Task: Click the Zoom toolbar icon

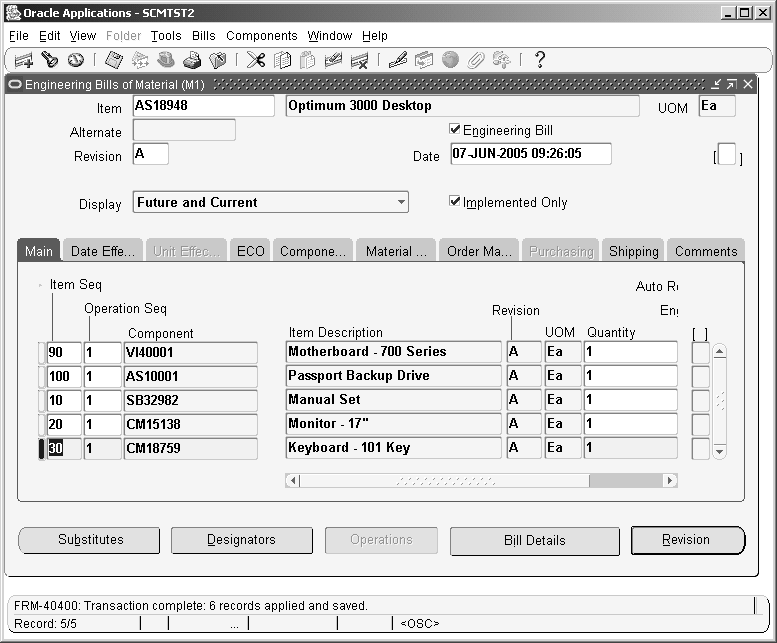Action: point(424,60)
